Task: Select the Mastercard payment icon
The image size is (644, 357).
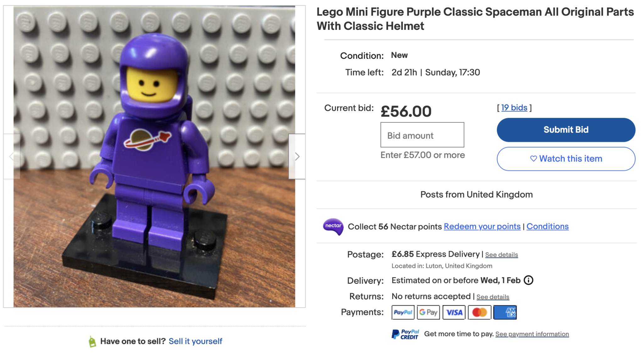Action: click(479, 312)
